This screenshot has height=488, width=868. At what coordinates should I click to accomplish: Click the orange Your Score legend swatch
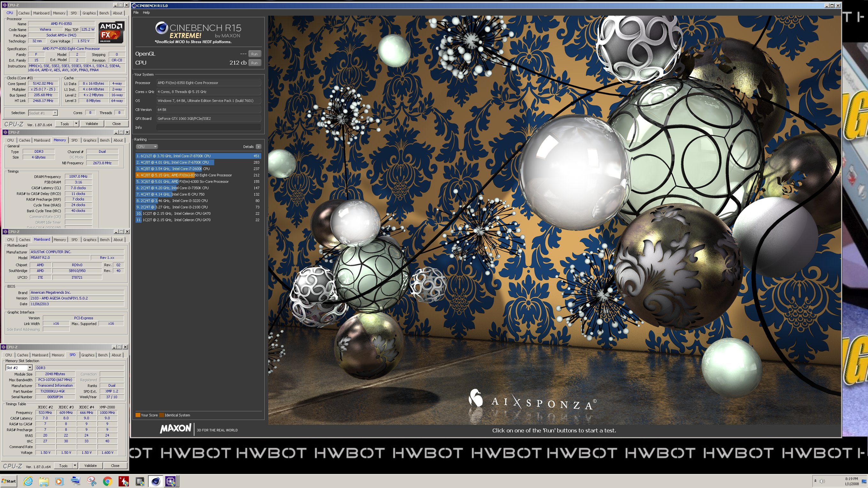click(138, 415)
